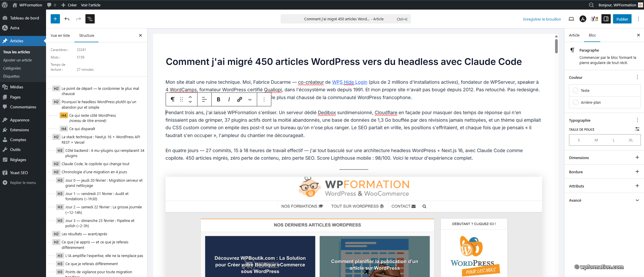
Task: Select font size M
Action: coord(596,140)
